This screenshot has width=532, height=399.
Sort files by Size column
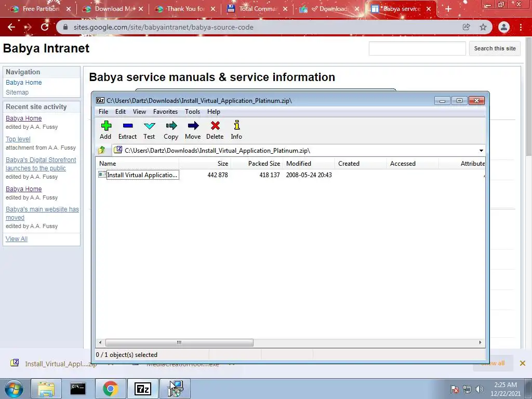pos(205,164)
